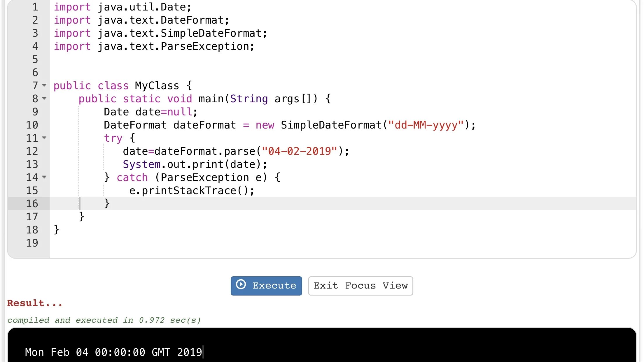Click line number 19 in the gutter
This screenshot has width=644, height=362.
coord(32,243)
